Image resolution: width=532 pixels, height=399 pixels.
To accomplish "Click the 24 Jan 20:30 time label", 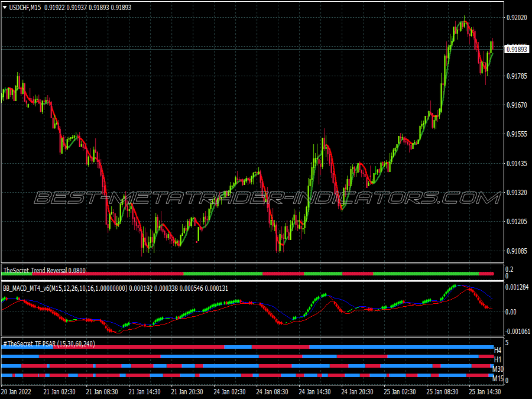I will (357, 391).
